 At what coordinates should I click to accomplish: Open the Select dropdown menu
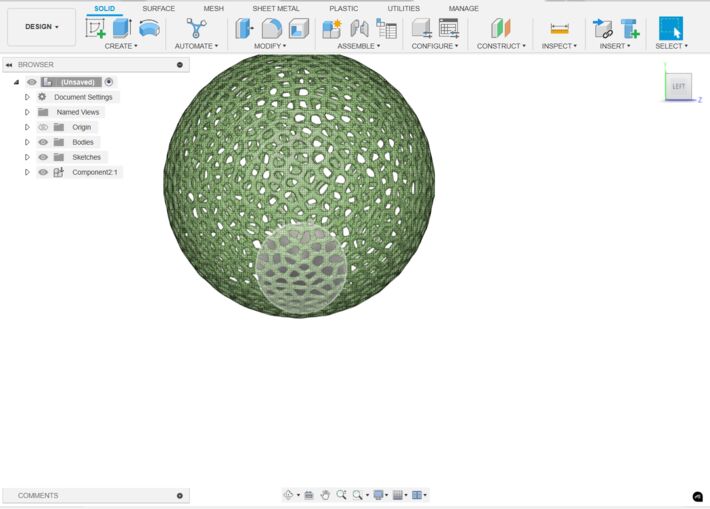(x=671, y=46)
